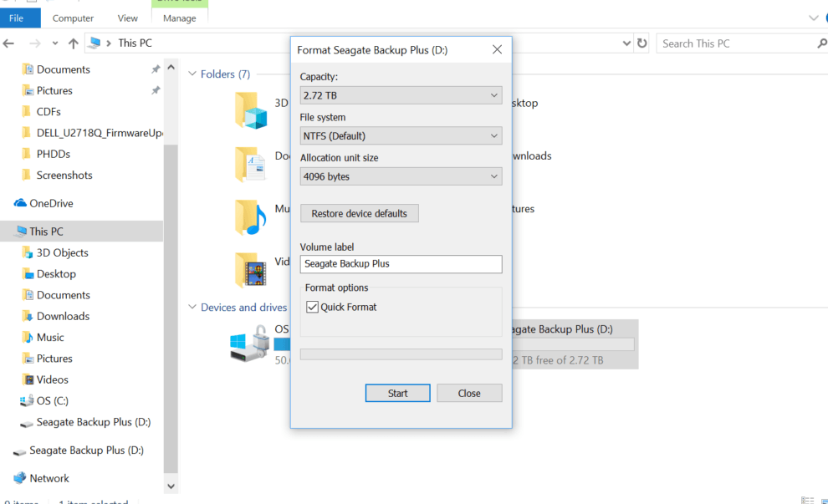Expand the ribbon with chevron

pos(813,18)
